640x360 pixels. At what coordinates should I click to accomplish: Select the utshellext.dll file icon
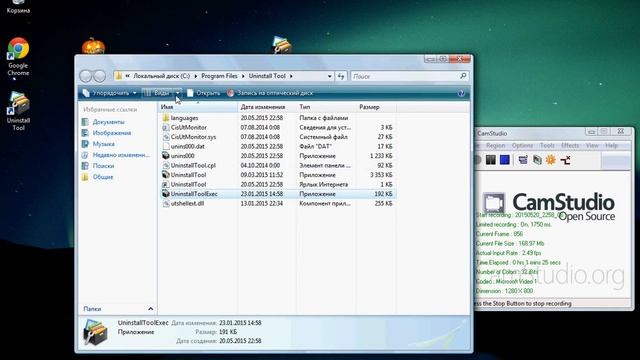coord(166,203)
